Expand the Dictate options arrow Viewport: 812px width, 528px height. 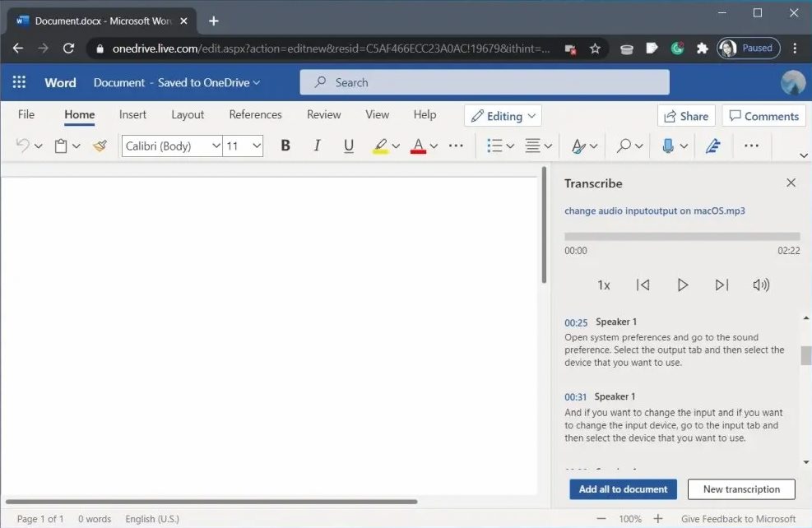click(684, 146)
